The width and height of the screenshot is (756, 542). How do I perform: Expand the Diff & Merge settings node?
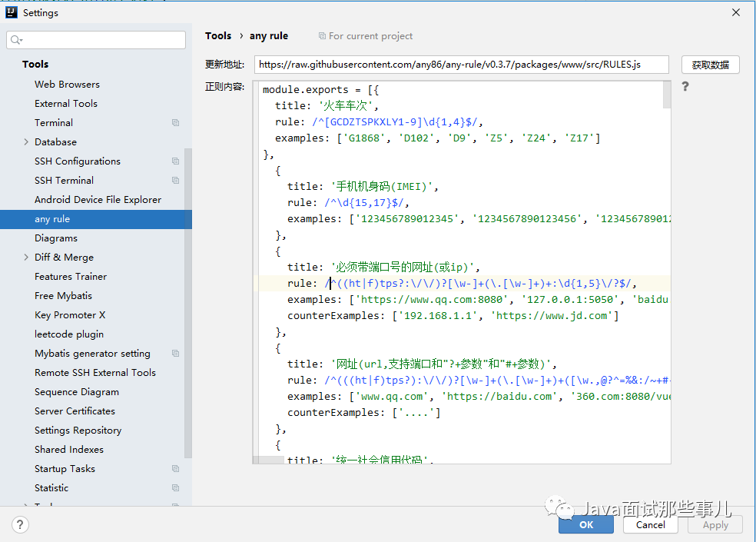pos(26,258)
